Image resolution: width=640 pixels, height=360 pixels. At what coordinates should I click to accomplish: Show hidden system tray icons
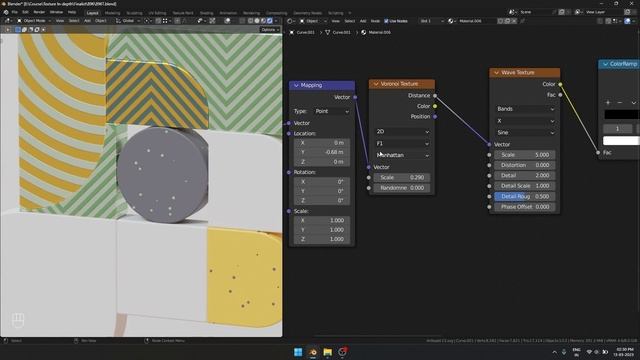[554, 352]
